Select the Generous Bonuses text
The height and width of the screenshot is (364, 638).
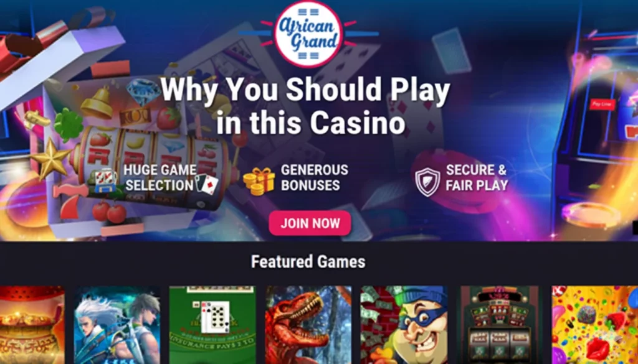coord(315,177)
